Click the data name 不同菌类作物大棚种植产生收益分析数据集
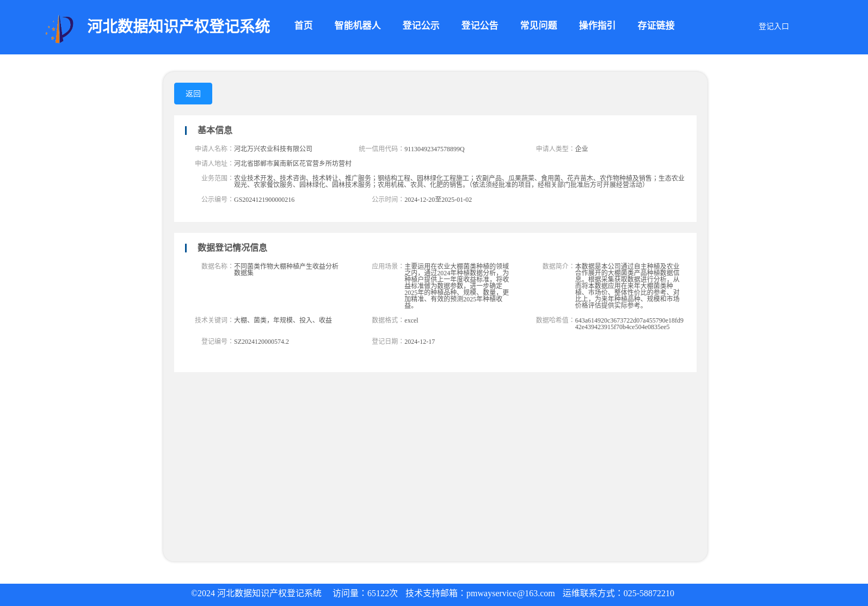Screen dimensions: 868x606 [286, 269]
